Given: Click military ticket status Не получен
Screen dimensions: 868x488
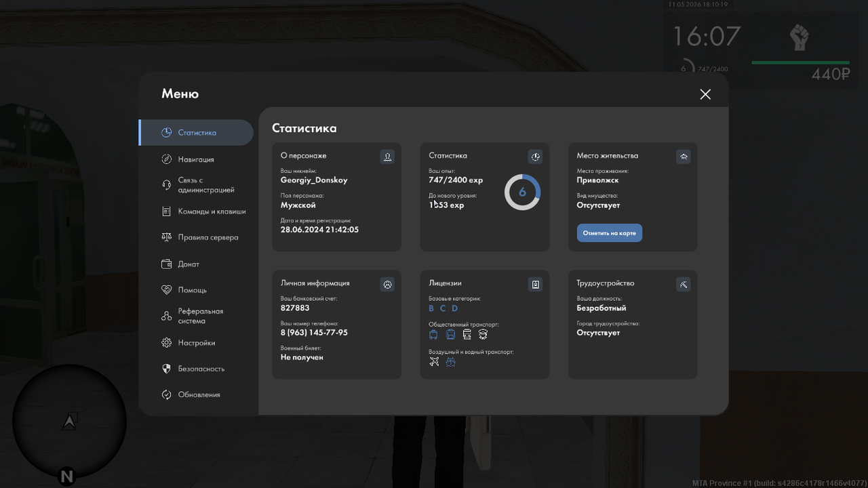Looking at the screenshot, I should point(302,357).
